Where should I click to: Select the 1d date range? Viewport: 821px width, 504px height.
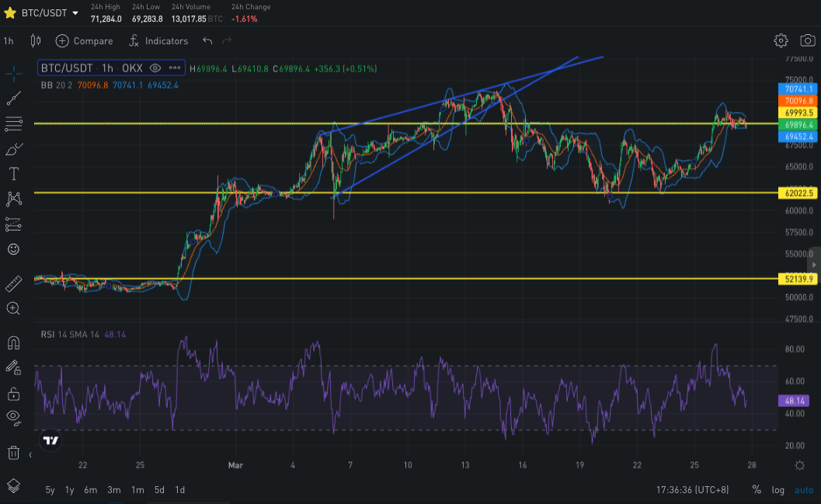tap(179, 489)
